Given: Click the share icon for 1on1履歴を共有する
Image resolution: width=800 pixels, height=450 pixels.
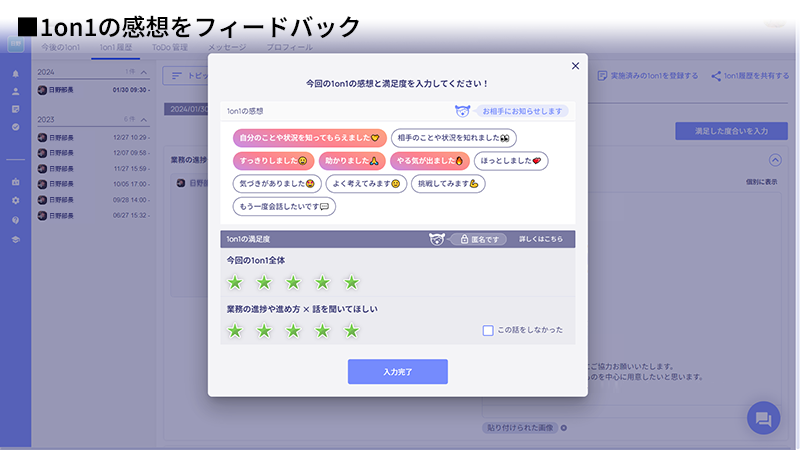Looking at the screenshot, I should point(716,75).
